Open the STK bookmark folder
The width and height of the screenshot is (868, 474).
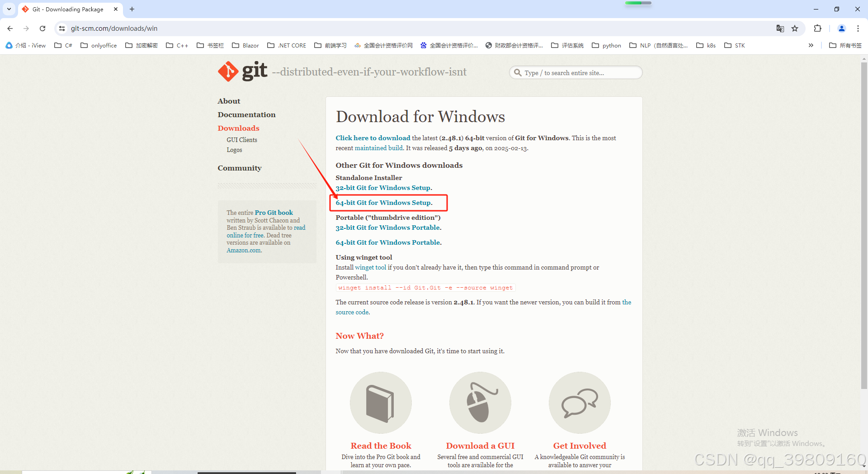point(735,45)
